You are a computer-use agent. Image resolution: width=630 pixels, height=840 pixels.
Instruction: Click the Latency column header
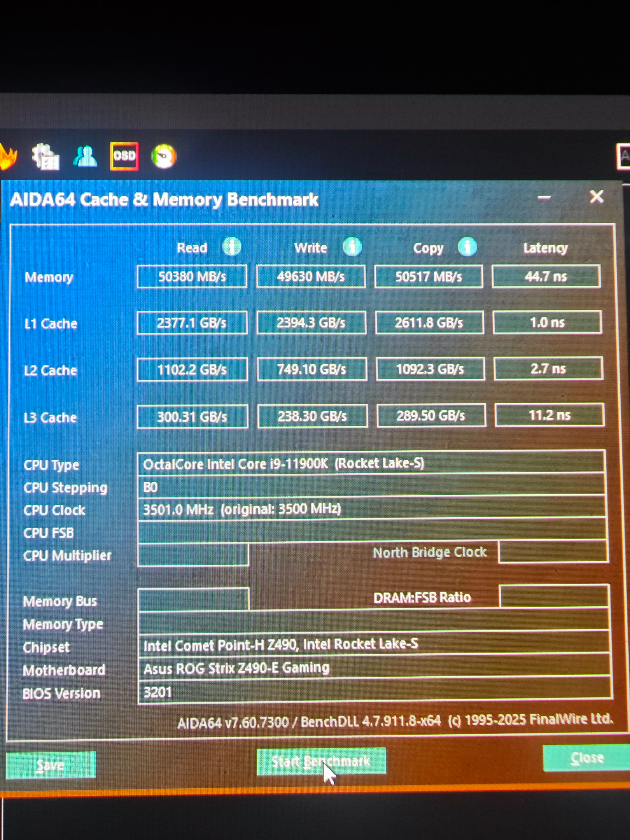(x=546, y=248)
